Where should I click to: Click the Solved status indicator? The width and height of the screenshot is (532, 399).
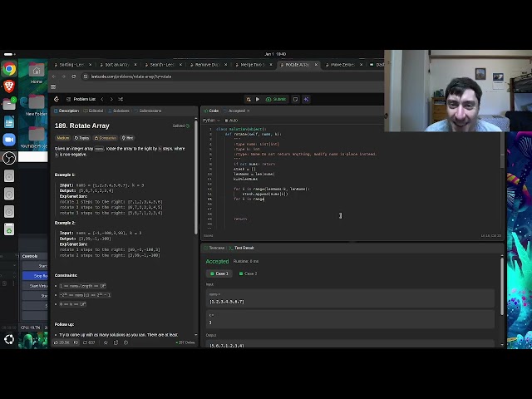pyautogui.click(x=181, y=126)
